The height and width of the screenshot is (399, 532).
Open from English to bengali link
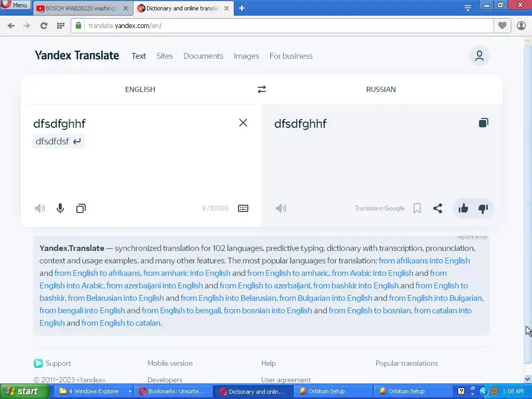click(181, 311)
